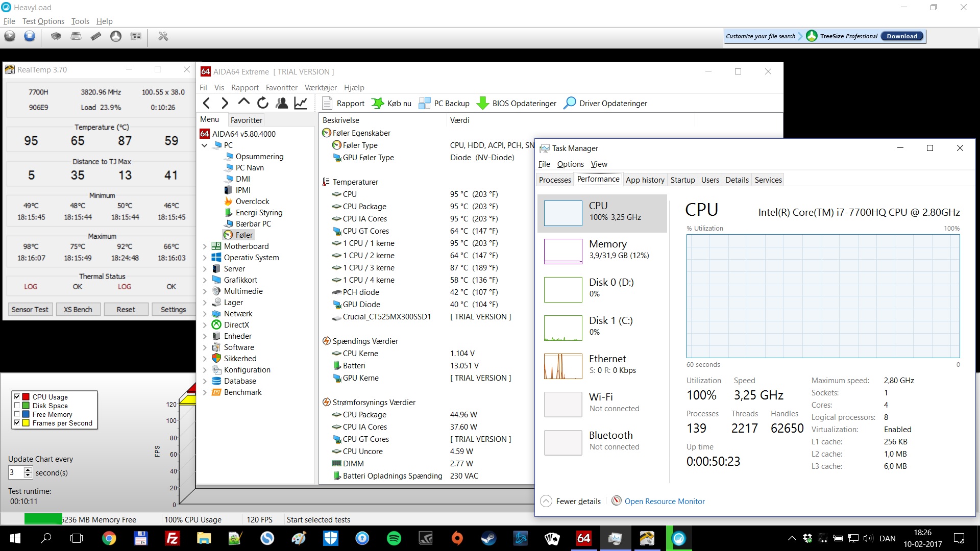The width and height of the screenshot is (980, 551).
Task: Open AIDA64 Rapport report button
Action: pyautogui.click(x=343, y=103)
